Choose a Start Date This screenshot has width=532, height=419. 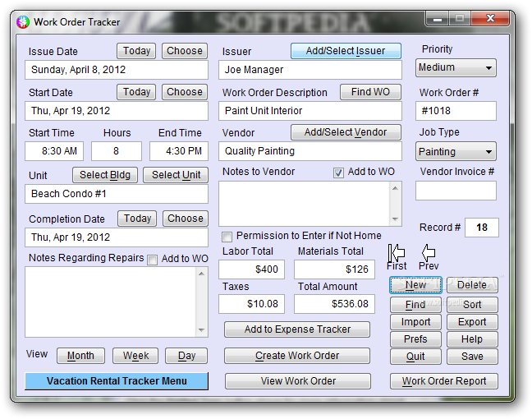pos(185,92)
